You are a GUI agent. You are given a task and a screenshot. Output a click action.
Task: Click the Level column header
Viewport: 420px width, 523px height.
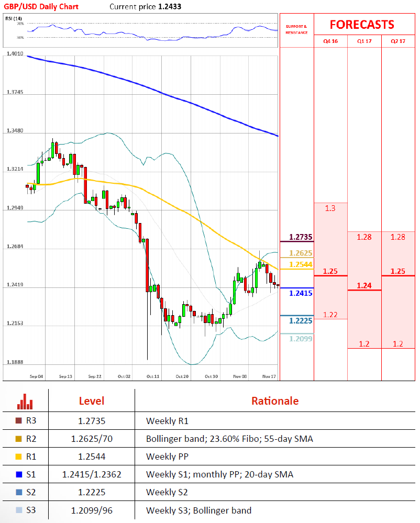(x=92, y=400)
